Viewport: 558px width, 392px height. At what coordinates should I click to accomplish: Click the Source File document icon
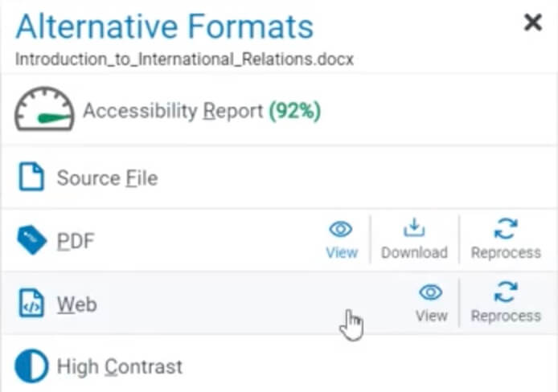[31, 177]
